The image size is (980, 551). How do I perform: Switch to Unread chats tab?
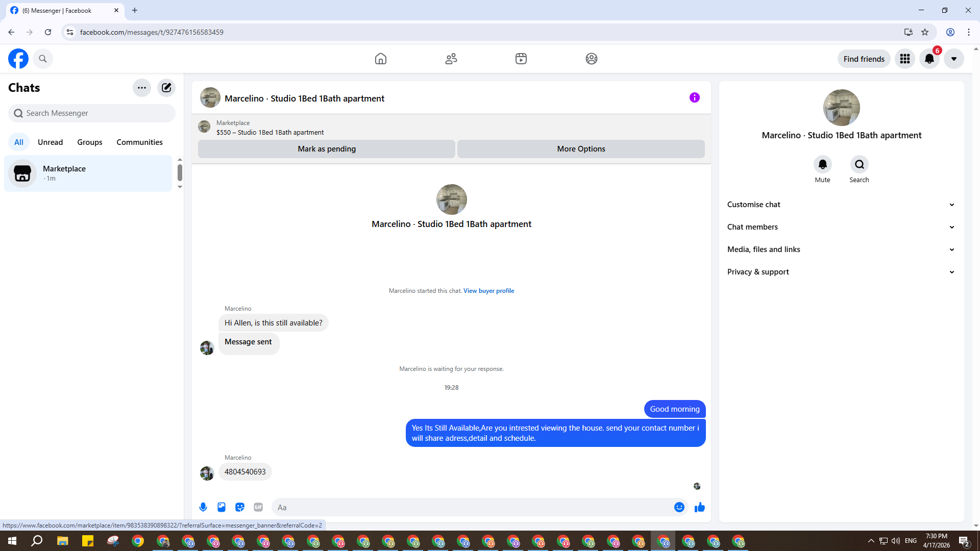[50, 142]
